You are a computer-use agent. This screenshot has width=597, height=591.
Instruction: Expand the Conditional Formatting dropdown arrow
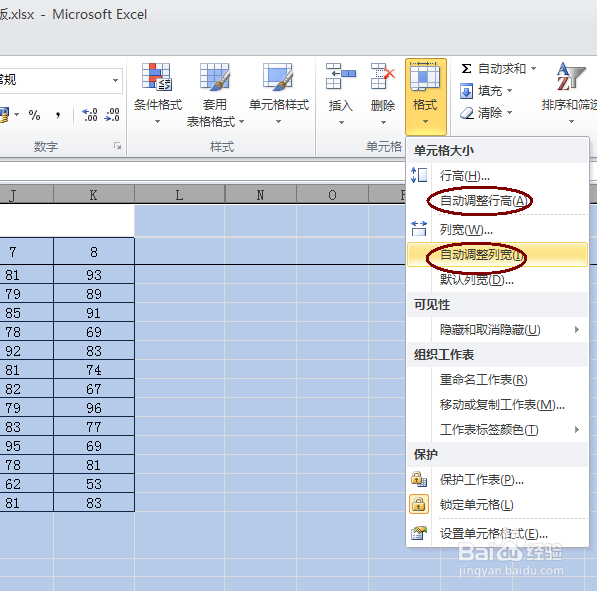(x=157, y=122)
